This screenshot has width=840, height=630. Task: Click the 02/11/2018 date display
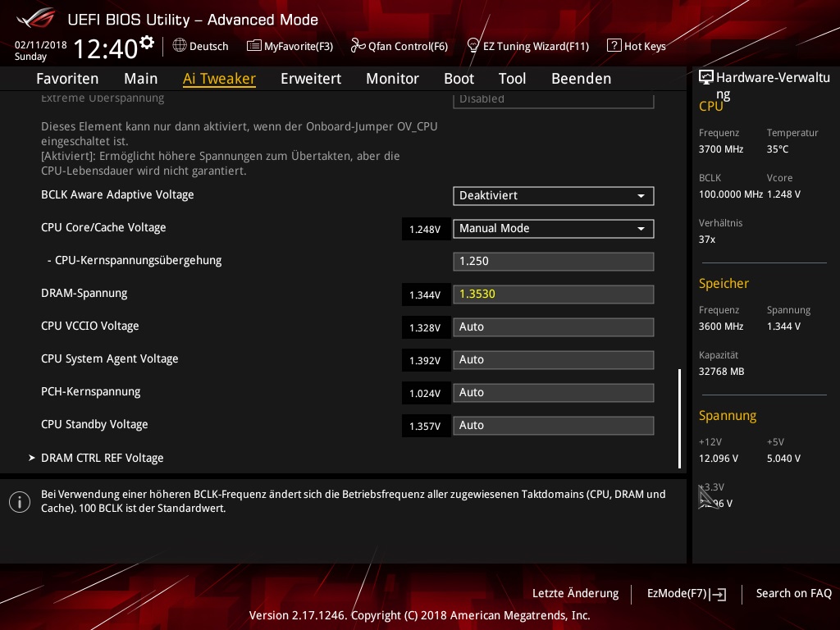click(x=41, y=45)
